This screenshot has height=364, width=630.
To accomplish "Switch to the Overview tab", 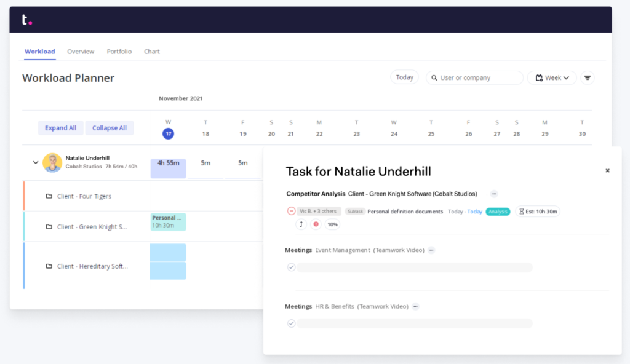I will pyautogui.click(x=81, y=52).
